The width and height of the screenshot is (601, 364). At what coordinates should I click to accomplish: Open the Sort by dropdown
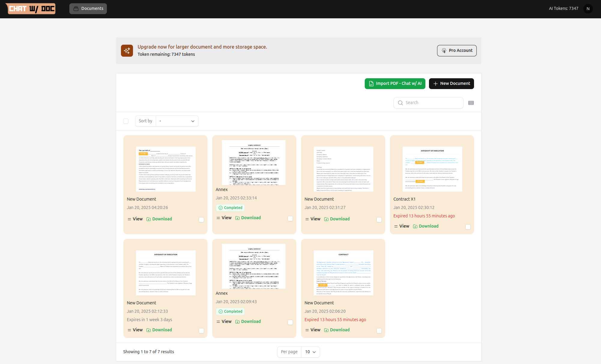177,121
